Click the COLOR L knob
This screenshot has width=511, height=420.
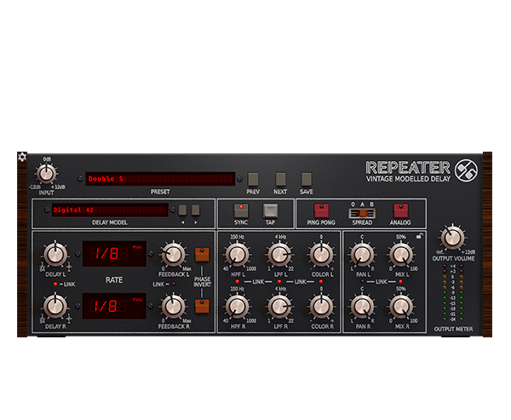point(321,255)
